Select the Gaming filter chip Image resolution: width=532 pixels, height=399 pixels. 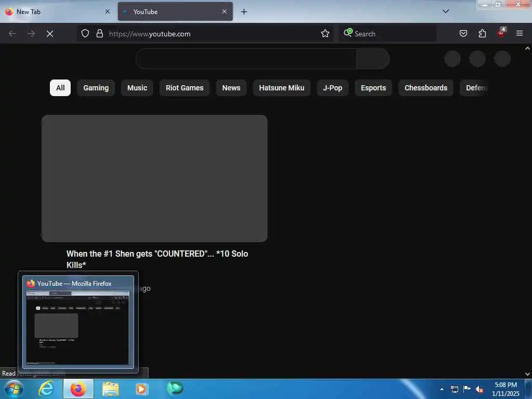tap(96, 88)
